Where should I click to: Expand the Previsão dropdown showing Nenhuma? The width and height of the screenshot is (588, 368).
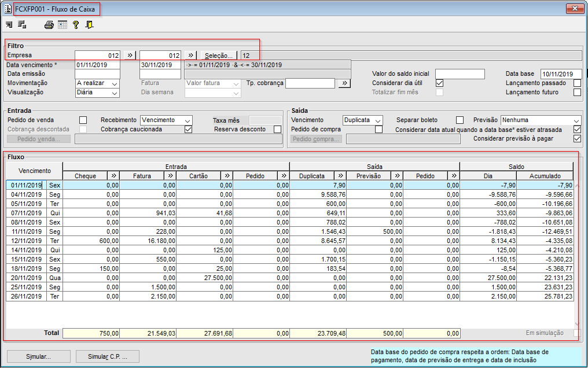576,120
